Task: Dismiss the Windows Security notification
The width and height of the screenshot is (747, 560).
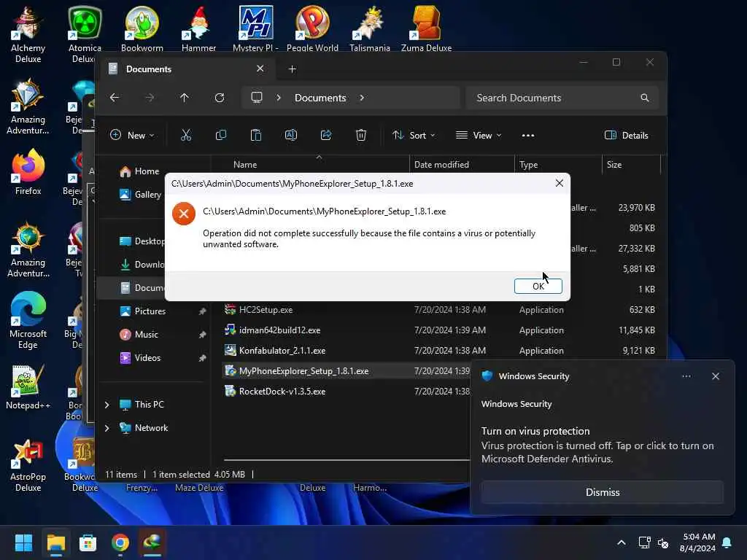Action: coord(602,492)
